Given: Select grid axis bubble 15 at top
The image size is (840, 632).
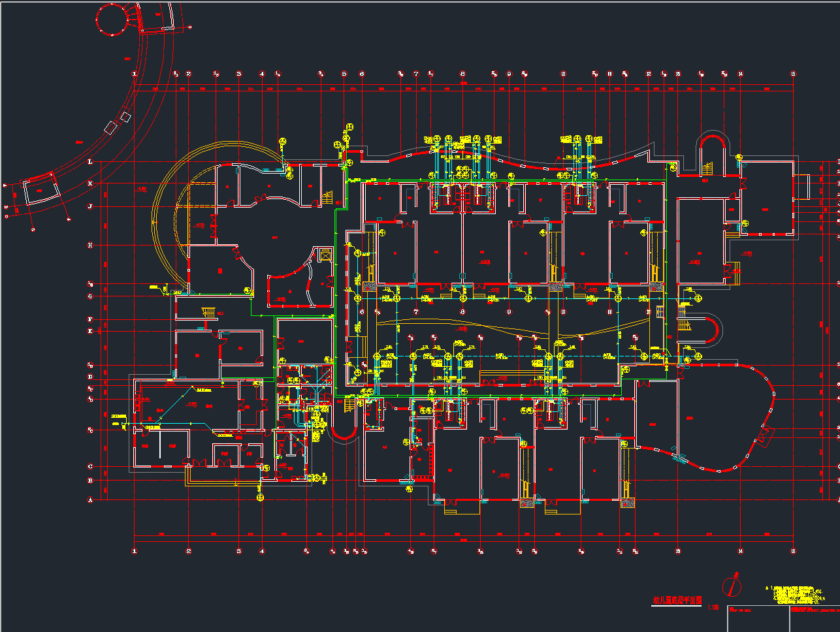Looking at the screenshot, I should [794, 74].
